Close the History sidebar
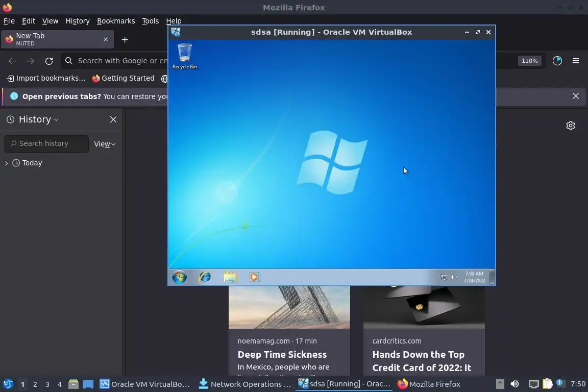 [x=113, y=119]
